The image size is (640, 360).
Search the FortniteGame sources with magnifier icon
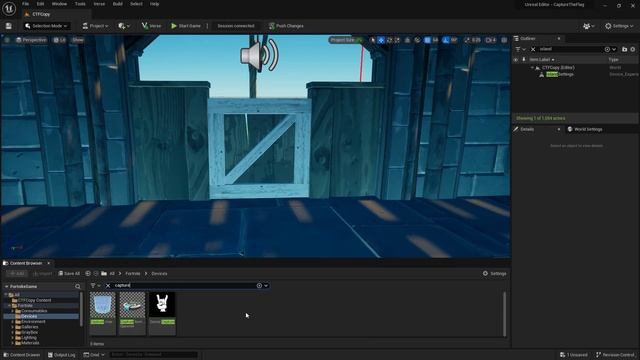(78, 287)
